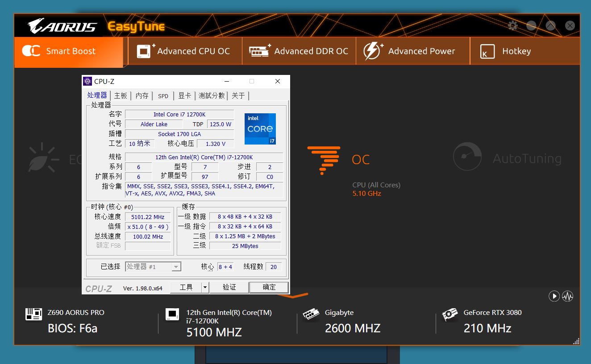This screenshot has width=591, height=364.
Task: Click the Alder Lake codename value
Action: tap(154, 124)
